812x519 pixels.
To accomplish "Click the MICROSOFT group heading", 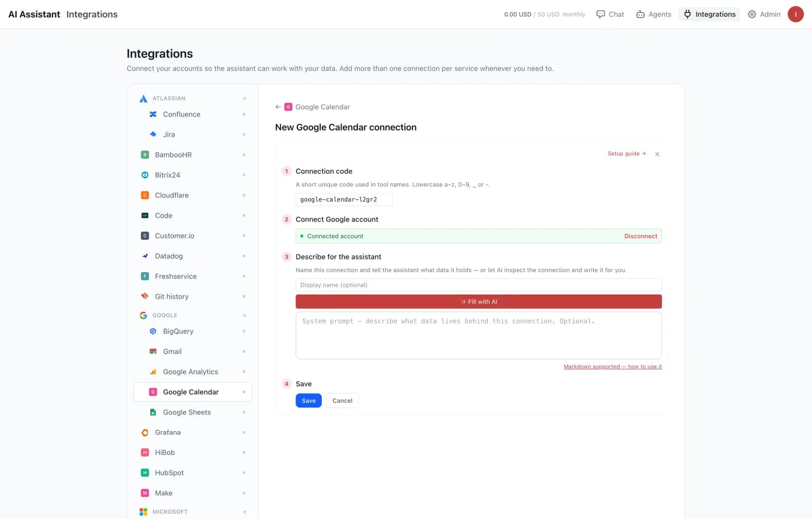I will point(170,512).
